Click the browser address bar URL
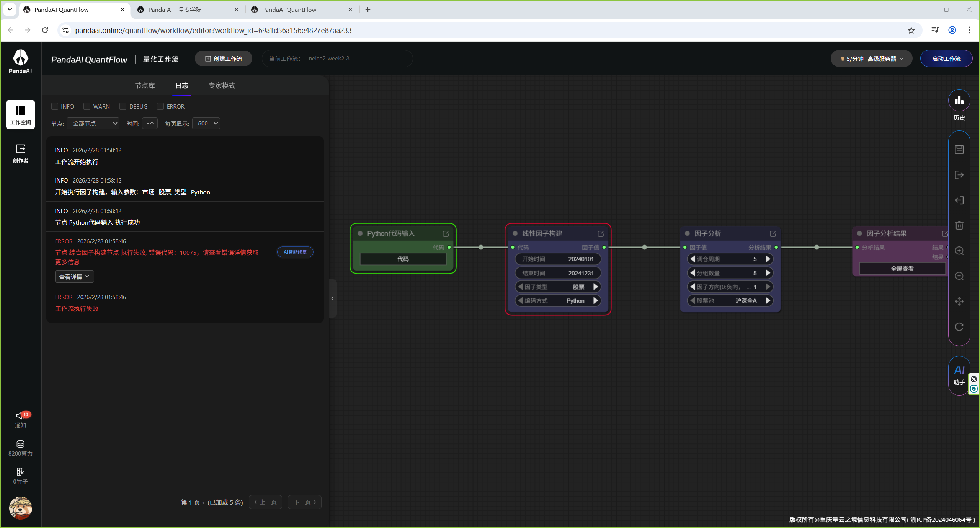 pyautogui.click(x=213, y=30)
